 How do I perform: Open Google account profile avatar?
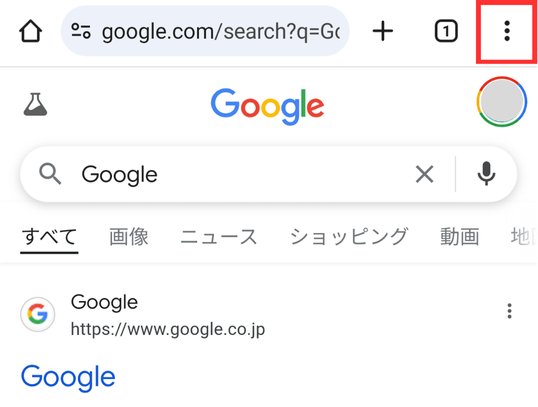(x=502, y=102)
